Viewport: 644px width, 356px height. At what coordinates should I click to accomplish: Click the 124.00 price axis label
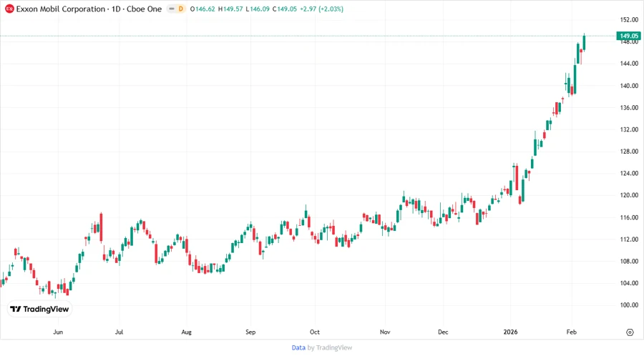629,174
